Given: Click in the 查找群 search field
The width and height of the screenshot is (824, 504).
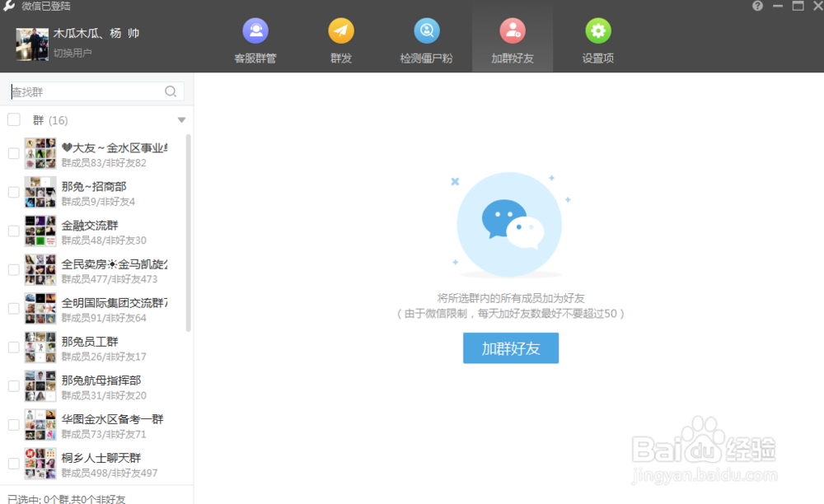Looking at the screenshot, I should (96, 91).
